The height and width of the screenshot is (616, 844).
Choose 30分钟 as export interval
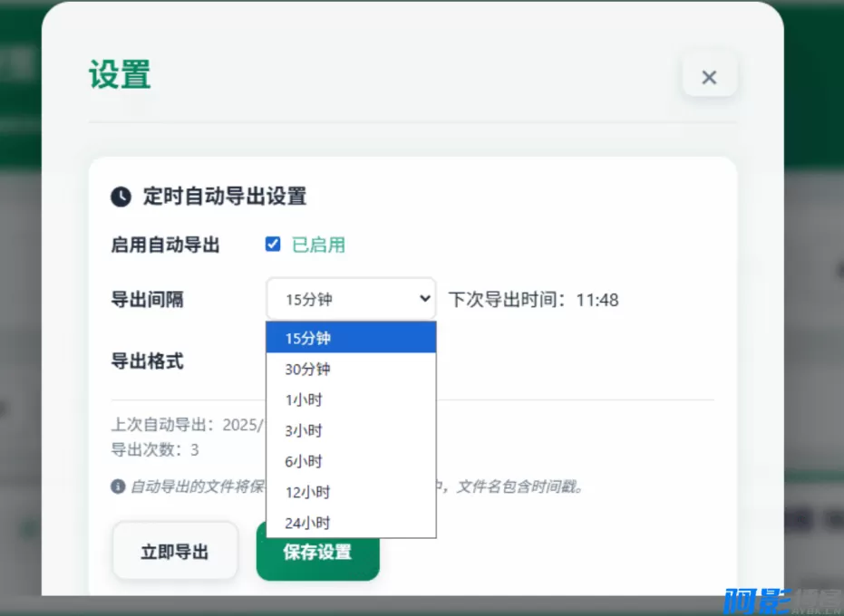[351, 369]
